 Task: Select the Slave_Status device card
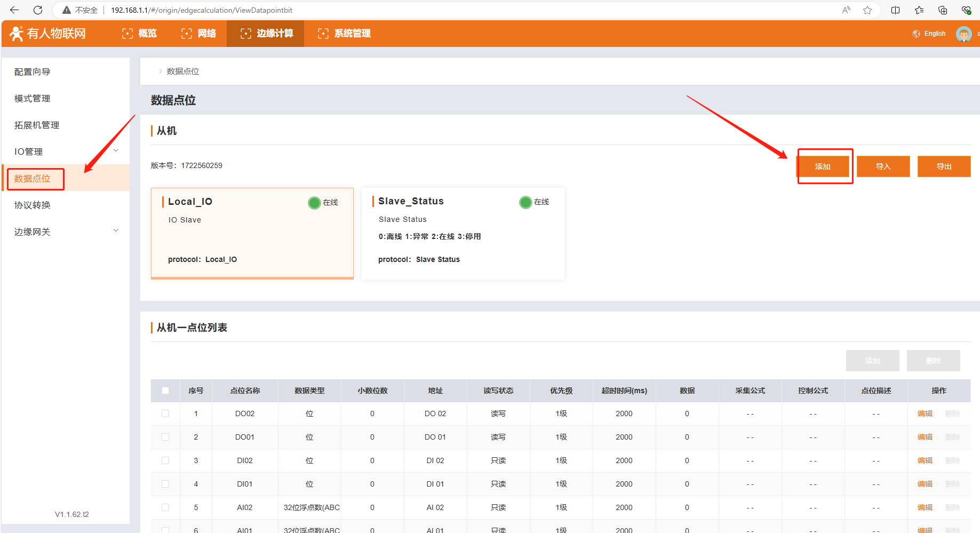463,233
